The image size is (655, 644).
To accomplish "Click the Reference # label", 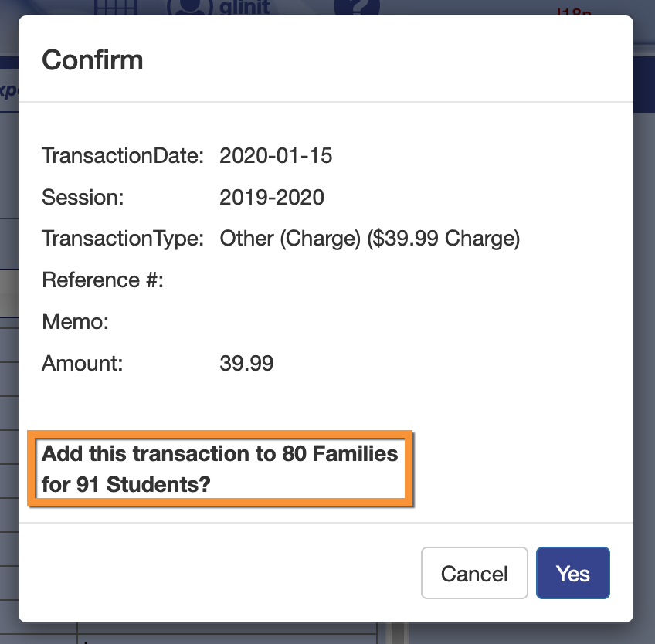I will [x=103, y=280].
